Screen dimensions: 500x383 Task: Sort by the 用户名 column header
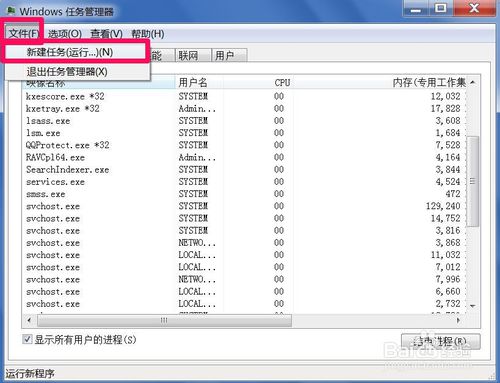click(199, 82)
